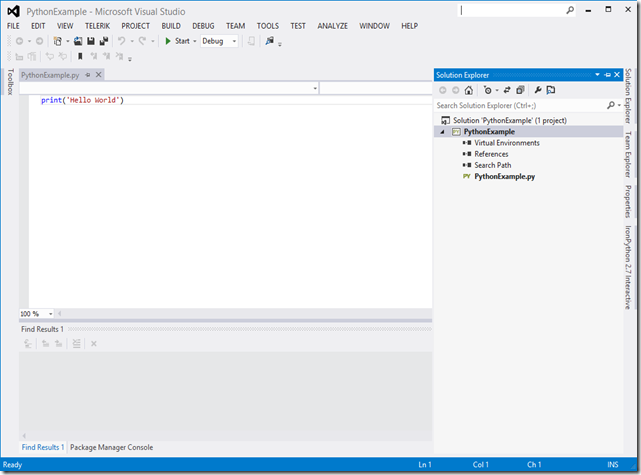Click the Find in Files toolbar icon
Viewport: 641px width, 475px height.
(269, 41)
